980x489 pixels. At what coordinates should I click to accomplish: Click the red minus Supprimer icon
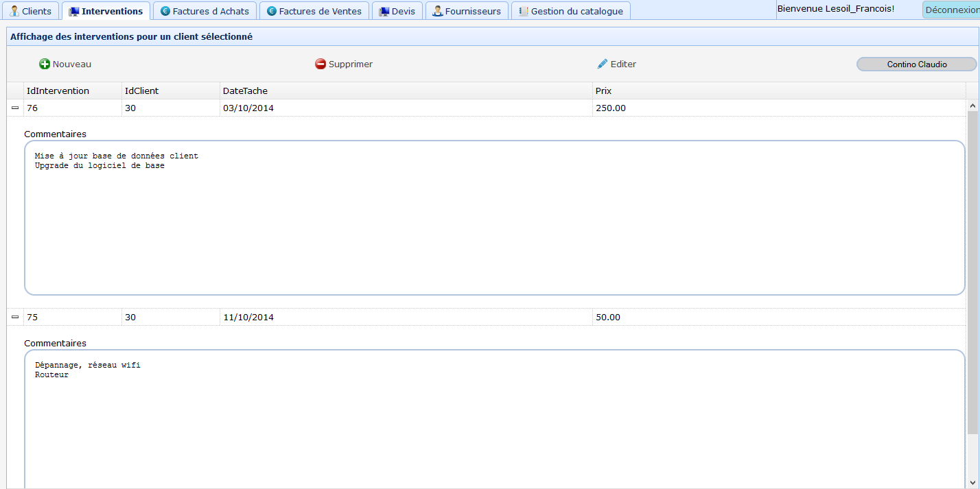pyautogui.click(x=320, y=64)
